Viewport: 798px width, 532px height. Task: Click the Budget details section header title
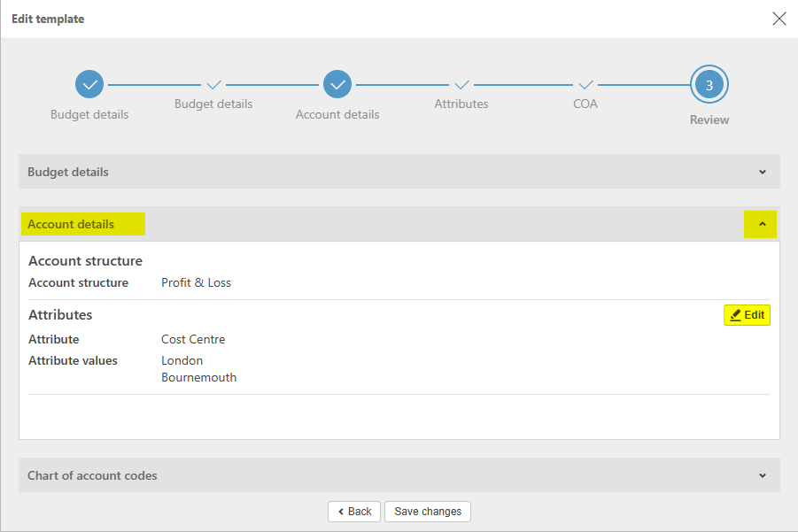tap(68, 172)
